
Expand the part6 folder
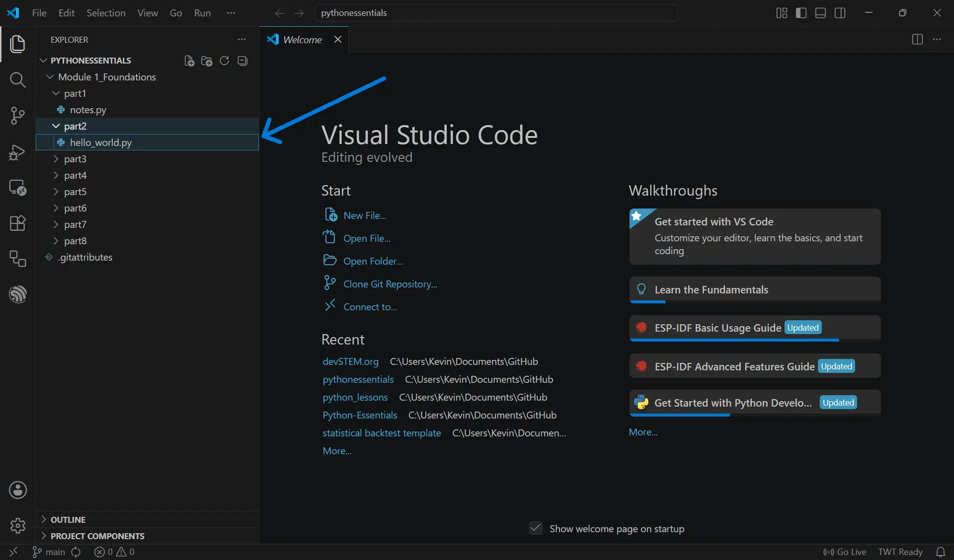pyautogui.click(x=147, y=208)
